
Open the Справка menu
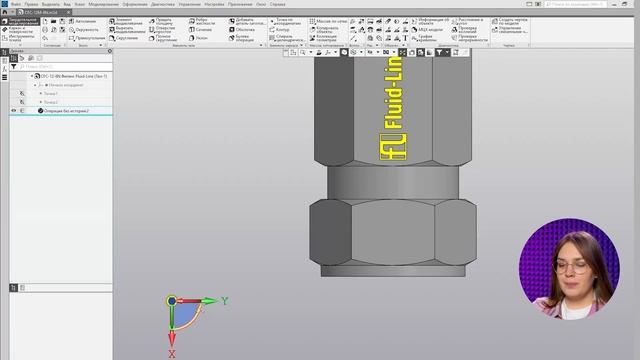click(x=278, y=4)
